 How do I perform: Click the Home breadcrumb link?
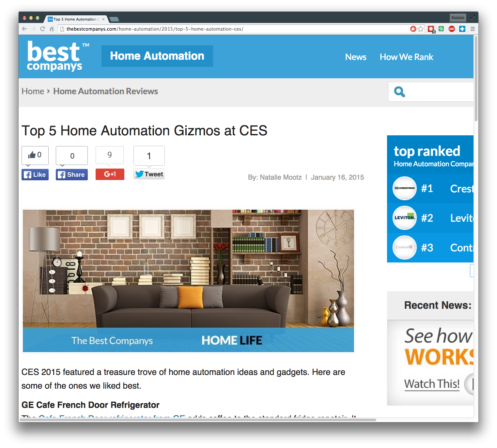point(33,91)
